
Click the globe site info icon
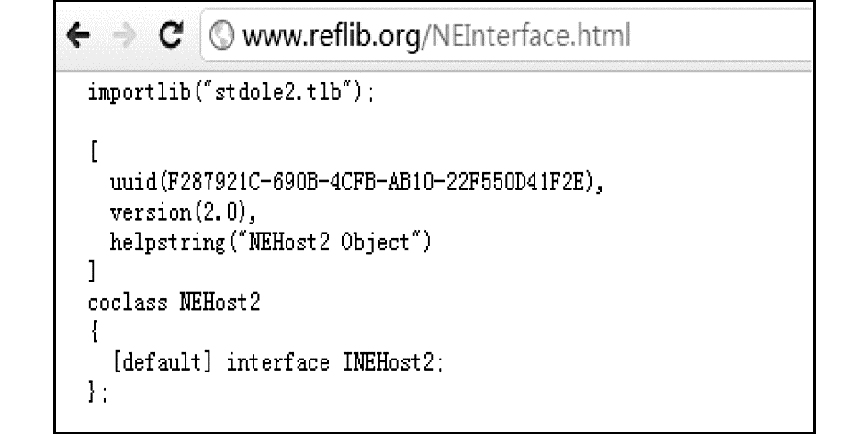[x=222, y=35]
